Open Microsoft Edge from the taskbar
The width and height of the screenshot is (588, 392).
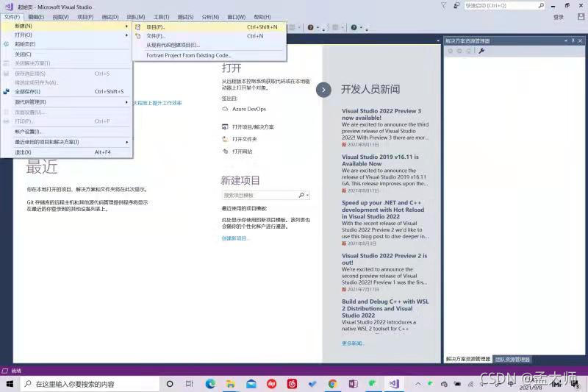[210, 384]
